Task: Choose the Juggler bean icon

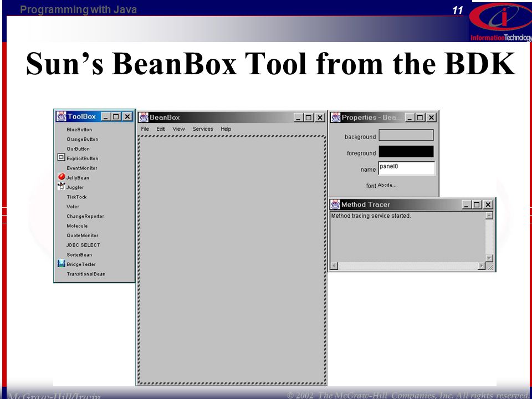Action: pyautogui.click(x=61, y=186)
